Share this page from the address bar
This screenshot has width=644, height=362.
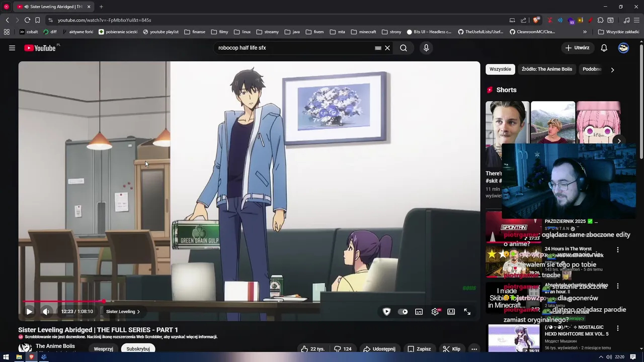[x=523, y=20]
